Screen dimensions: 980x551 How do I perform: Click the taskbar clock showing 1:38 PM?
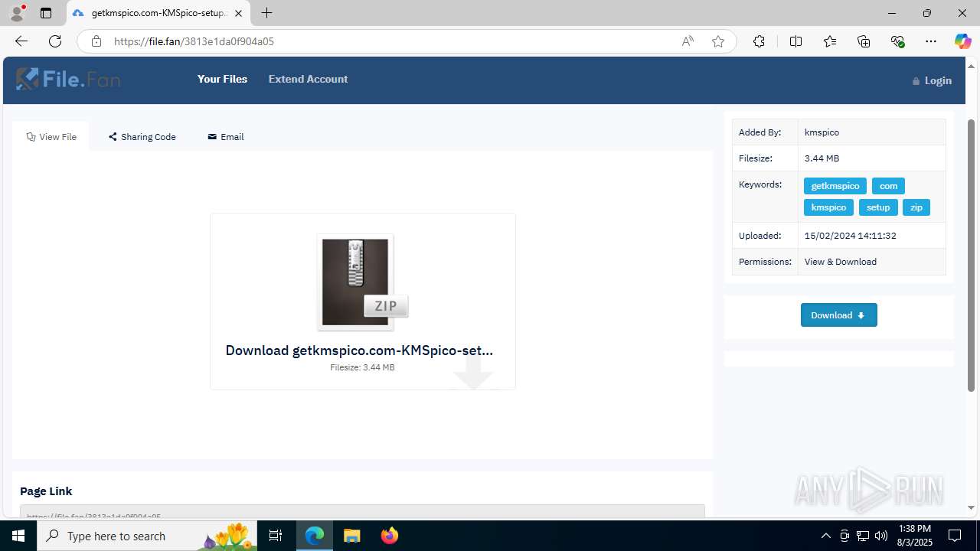coord(913,536)
